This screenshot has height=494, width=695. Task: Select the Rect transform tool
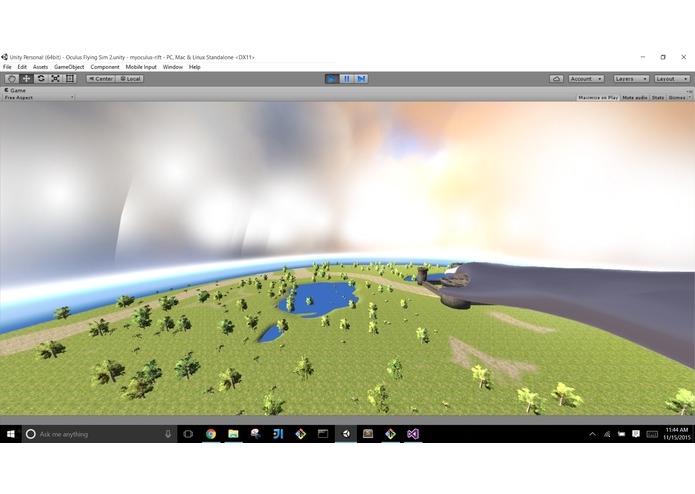(70, 78)
